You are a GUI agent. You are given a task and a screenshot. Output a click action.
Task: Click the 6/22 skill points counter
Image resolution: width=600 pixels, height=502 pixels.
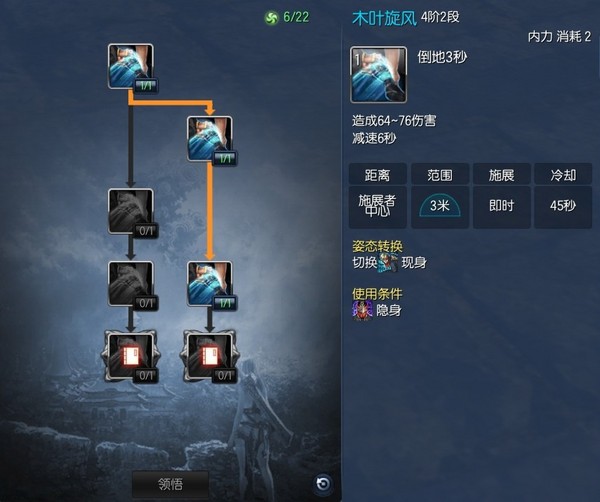click(296, 17)
